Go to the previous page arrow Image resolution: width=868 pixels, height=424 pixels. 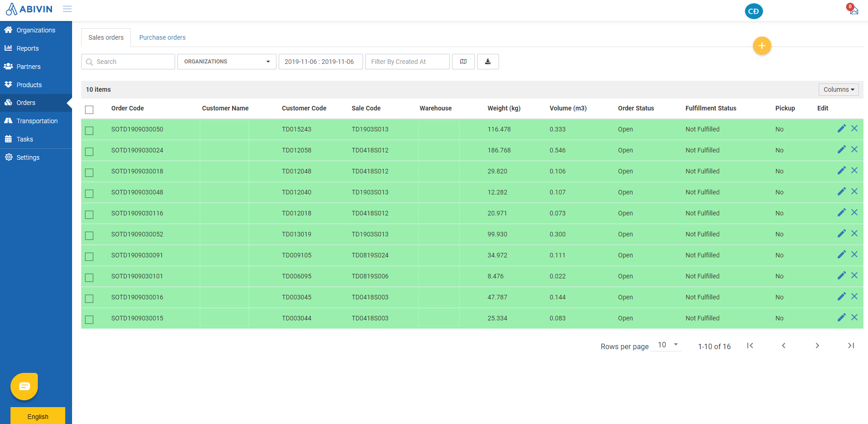784,345
